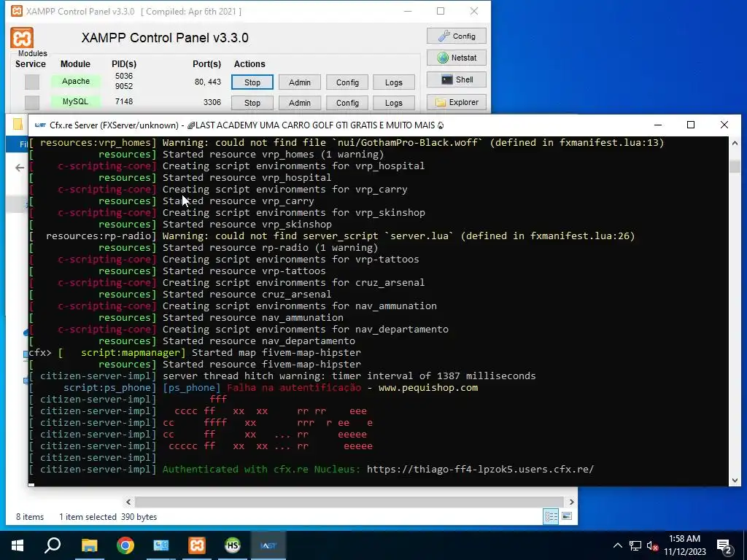The height and width of the screenshot is (560, 747).
Task: Click File Explorer horizontal scroll right arrow
Action: (x=572, y=502)
